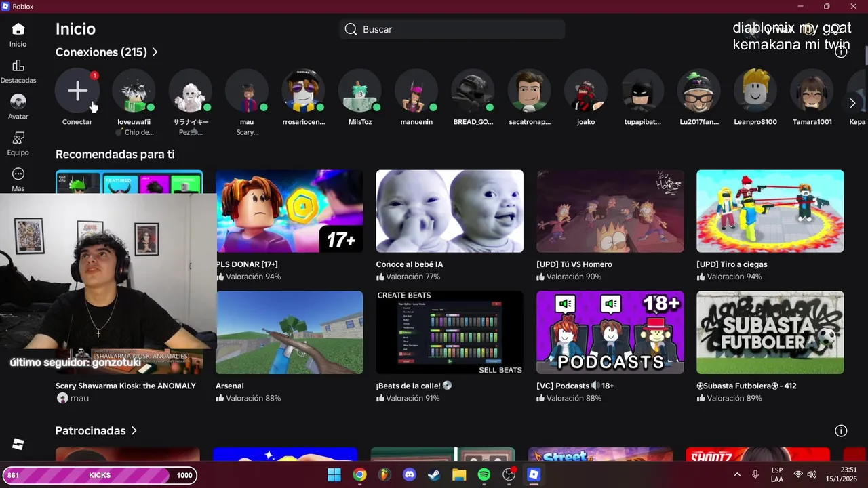This screenshot has height=488, width=868.
Task: Open BREAD_GO's connection avatar
Action: click(x=473, y=91)
